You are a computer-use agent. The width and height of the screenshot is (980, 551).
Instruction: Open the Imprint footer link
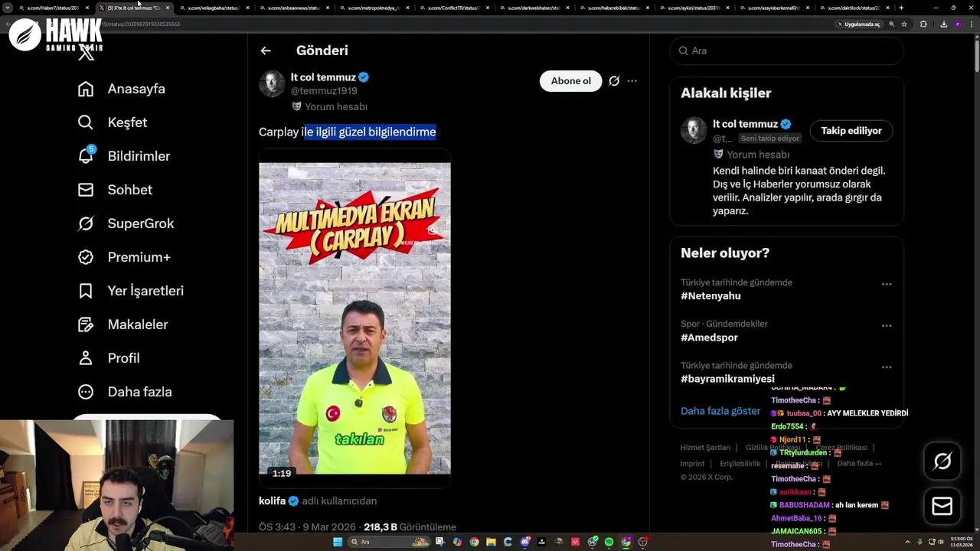coord(692,464)
